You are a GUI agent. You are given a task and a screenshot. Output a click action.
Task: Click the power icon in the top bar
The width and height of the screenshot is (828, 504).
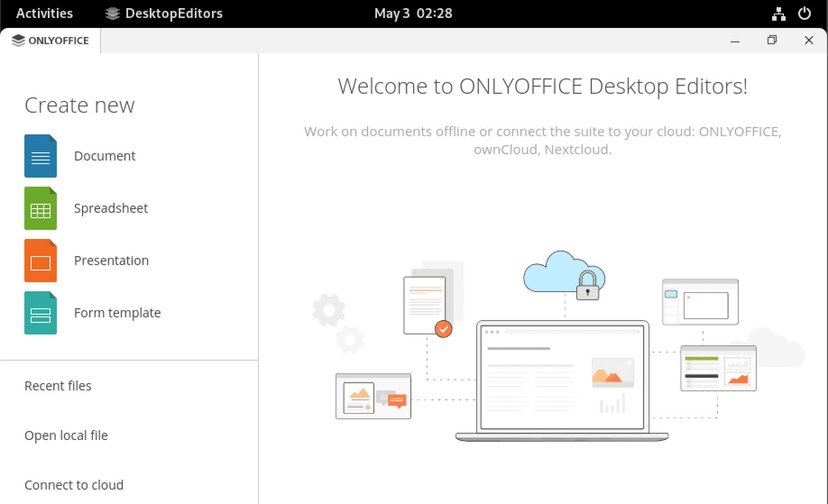pos(805,14)
